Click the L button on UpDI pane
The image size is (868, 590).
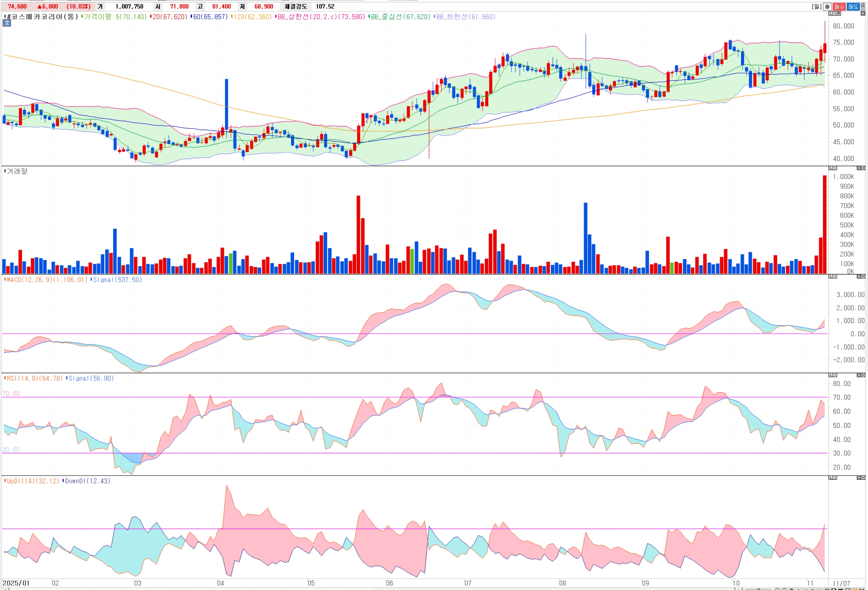click(x=831, y=478)
